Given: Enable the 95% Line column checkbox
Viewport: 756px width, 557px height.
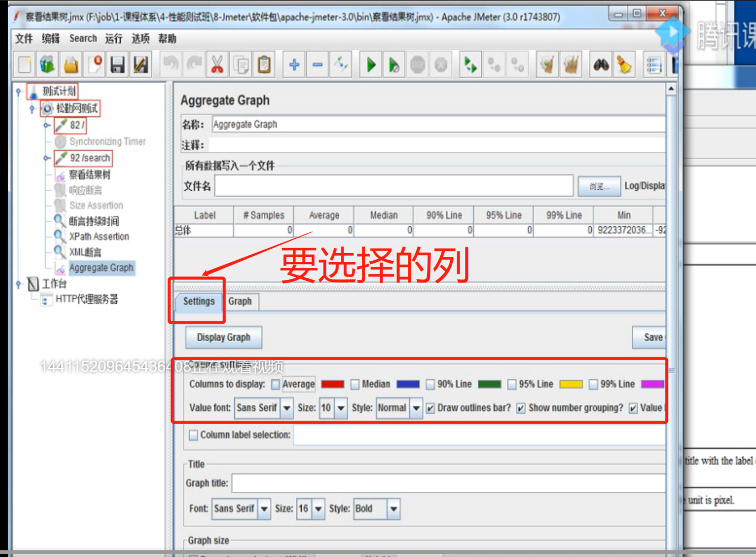Looking at the screenshot, I should [512, 385].
